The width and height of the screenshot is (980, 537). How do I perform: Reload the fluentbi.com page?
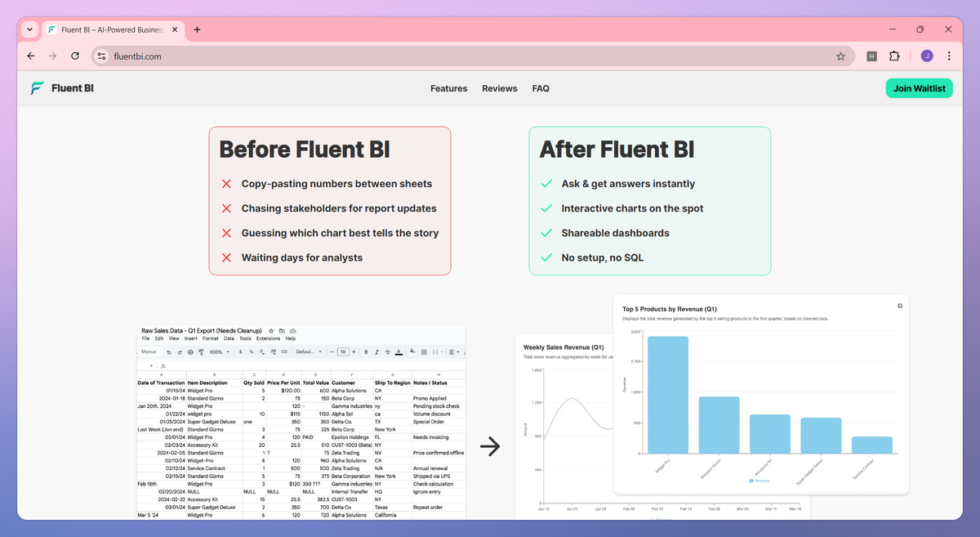(x=75, y=56)
